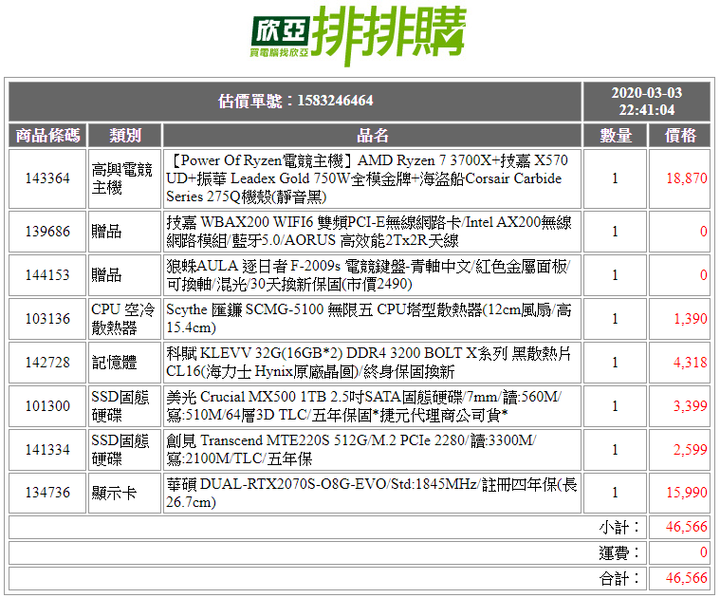Screen dimensions: 720x598
Task: Select the Scythe SCMG-5100 product name
Action: (369, 319)
